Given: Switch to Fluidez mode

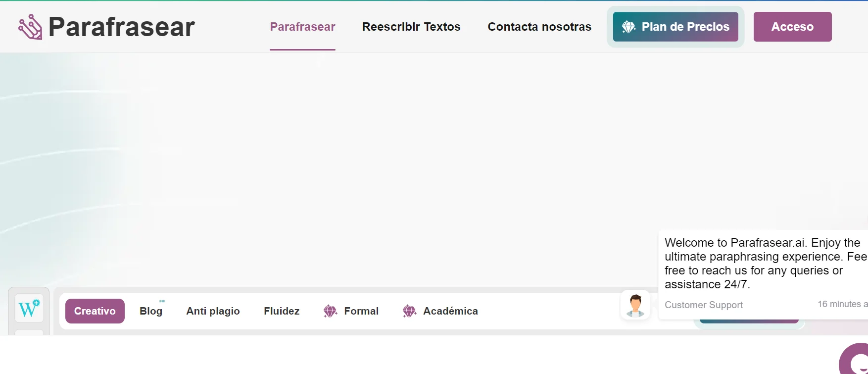Looking at the screenshot, I should pos(282,311).
